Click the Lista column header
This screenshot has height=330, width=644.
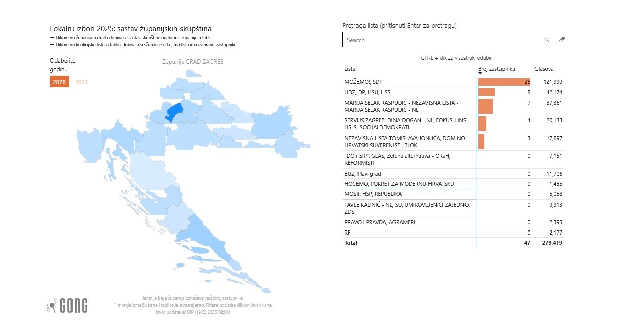point(350,68)
